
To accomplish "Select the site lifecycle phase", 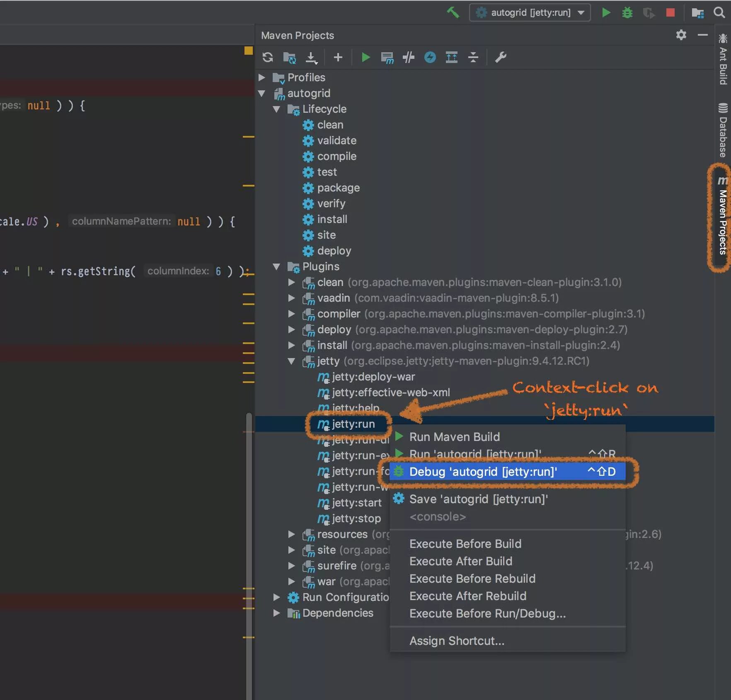I will point(326,235).
